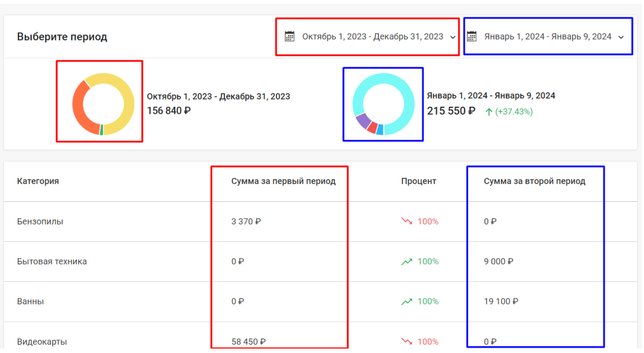Click first chart's Октябрь 1, 2023 date label
The height and width of the screenshot is (353, 644).
tap(219, 97)
